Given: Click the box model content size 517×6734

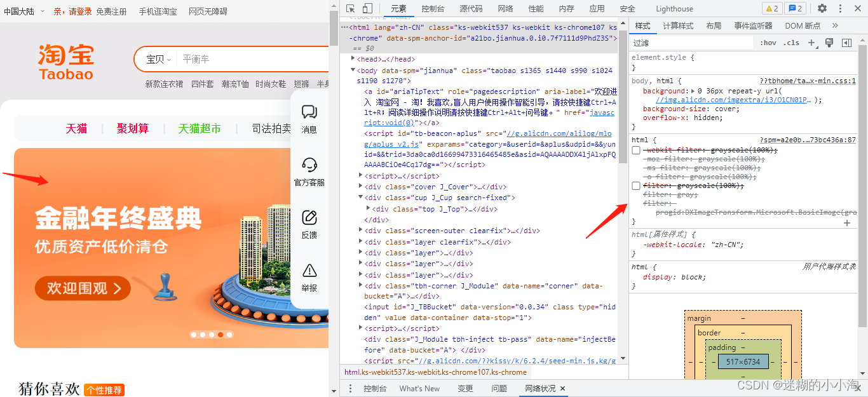Looking at the screenshot, I should (x=743, y=361).
